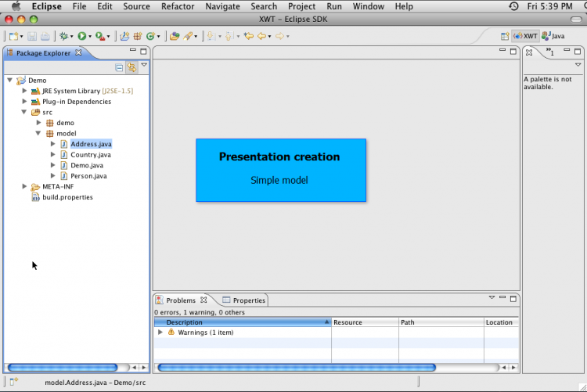Expand the JRE System Library node
The width and height of the screenshot is (587, 392).
24,91
